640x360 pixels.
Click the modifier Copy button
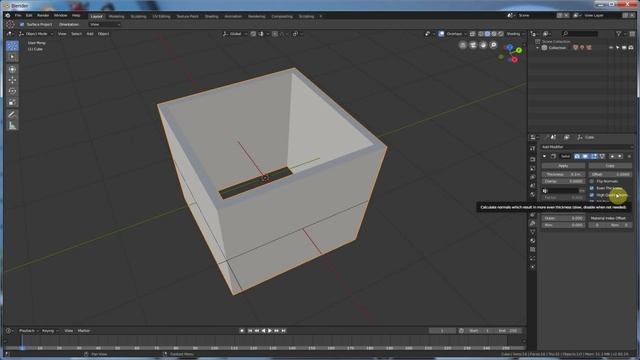(x=610, y=166)
